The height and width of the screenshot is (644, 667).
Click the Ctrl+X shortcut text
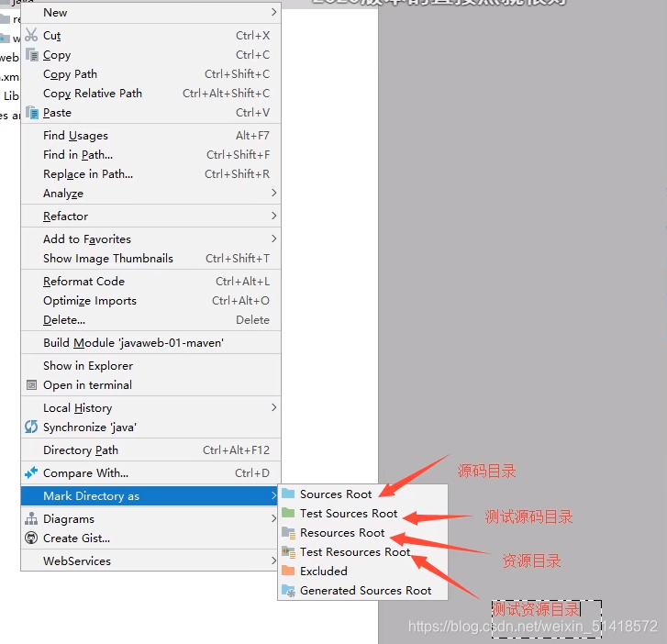click(x=252, y=35)
